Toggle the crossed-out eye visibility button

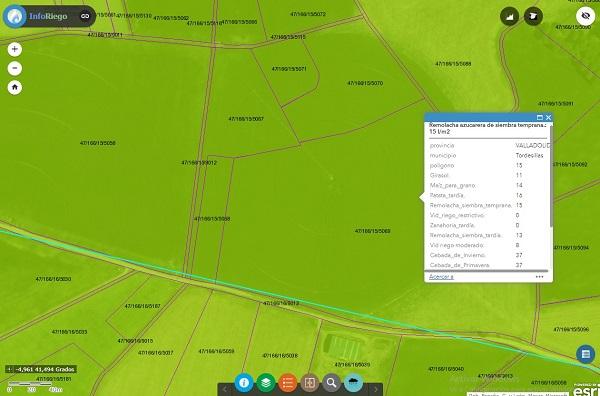585,16
